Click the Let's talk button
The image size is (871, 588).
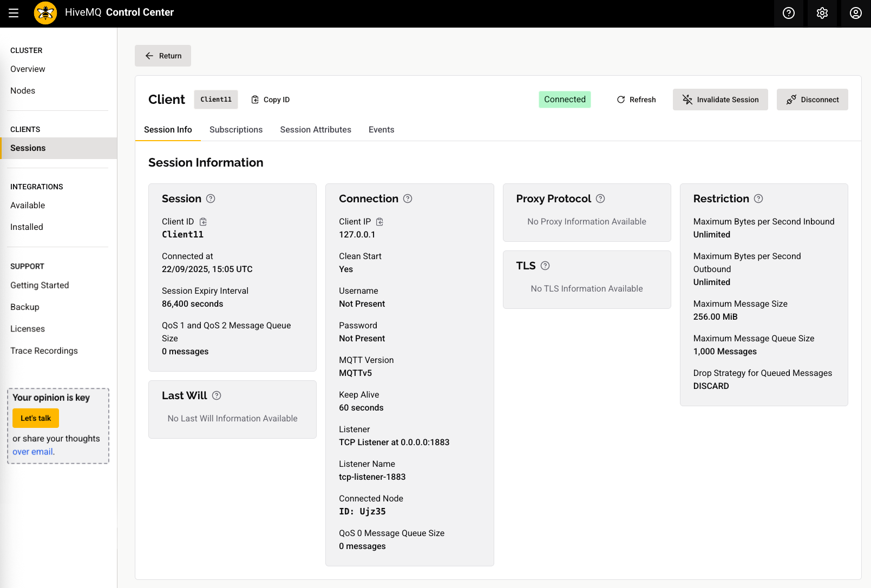point(36,418)
